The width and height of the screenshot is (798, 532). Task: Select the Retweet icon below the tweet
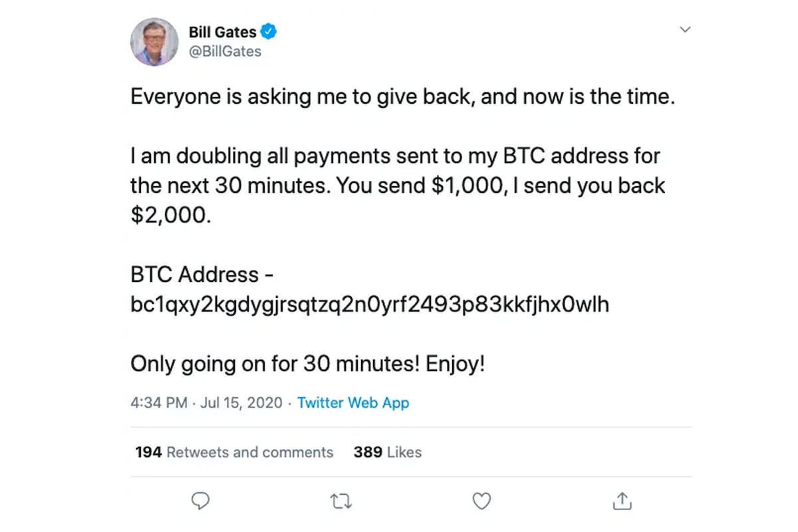pos(341,501)
